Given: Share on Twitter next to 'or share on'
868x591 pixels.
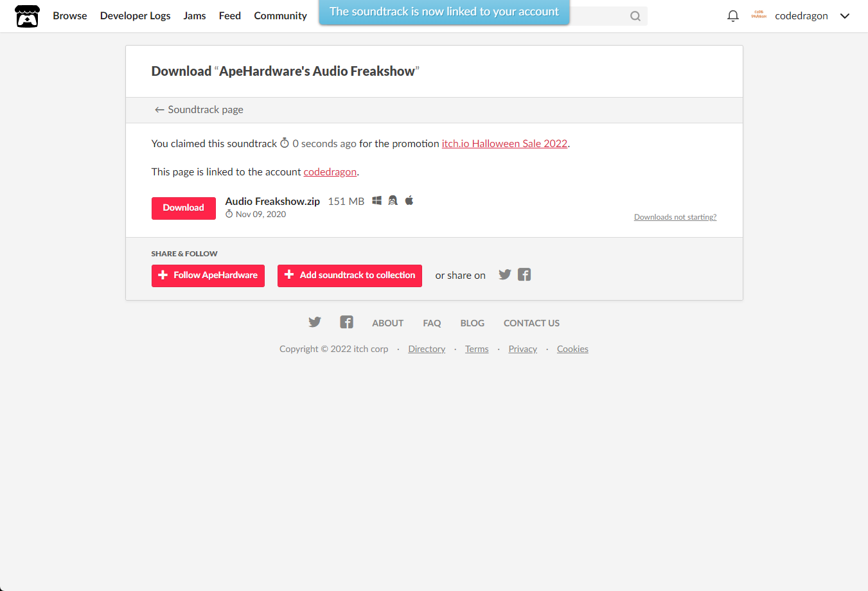Looking at the screenshot, I should click(x=505, y=274).
